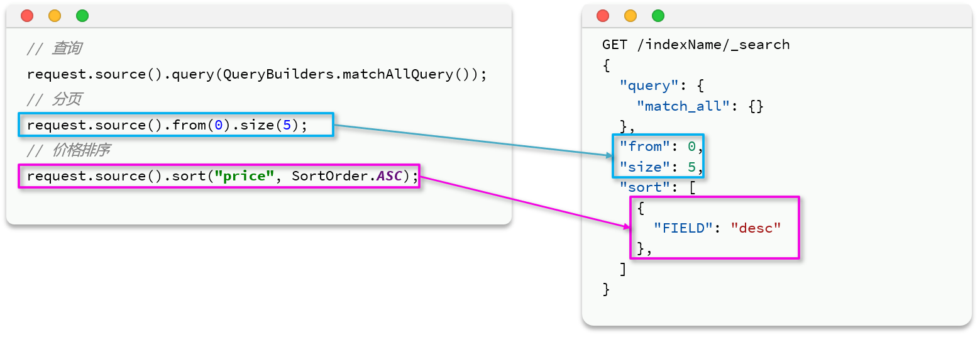Click the yellow minimize button of right window
980x337 pixels.
(x=630, y=16)
